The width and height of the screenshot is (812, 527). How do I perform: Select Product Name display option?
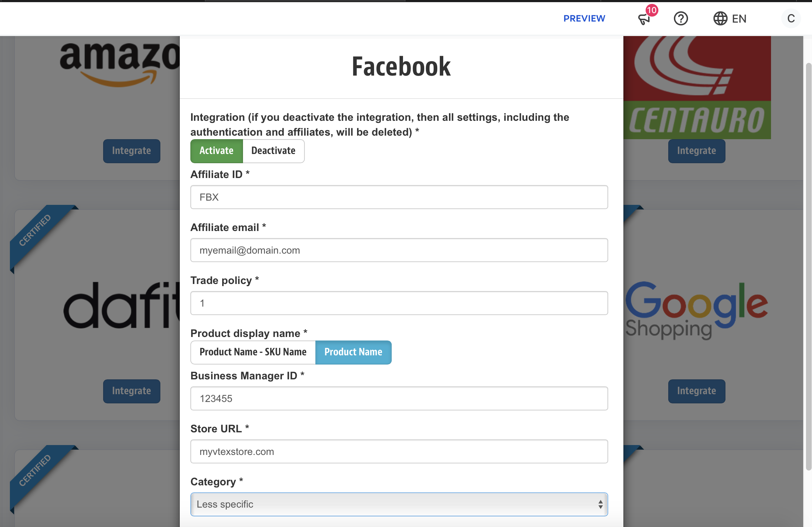tap(353, 352)
